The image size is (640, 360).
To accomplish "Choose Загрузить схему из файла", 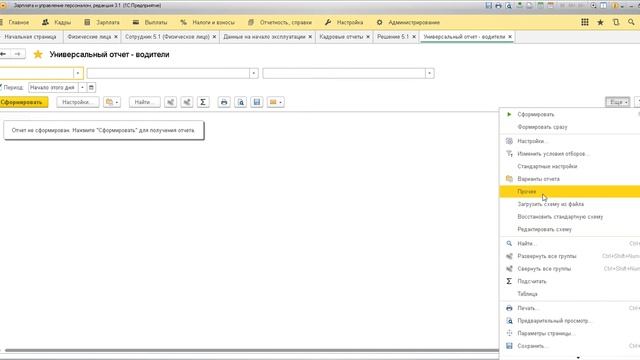I will (x=570, y=204).
